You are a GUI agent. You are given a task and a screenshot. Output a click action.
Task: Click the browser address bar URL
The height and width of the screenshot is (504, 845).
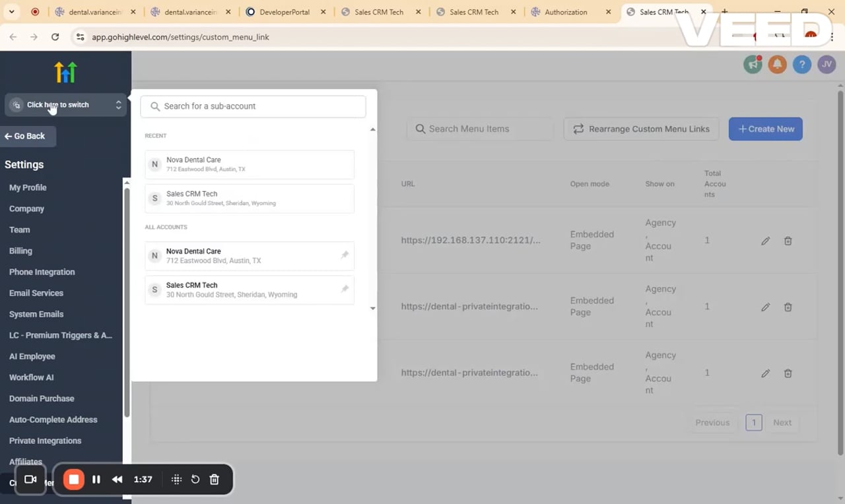pyautogui.click(x=180, y=37)
